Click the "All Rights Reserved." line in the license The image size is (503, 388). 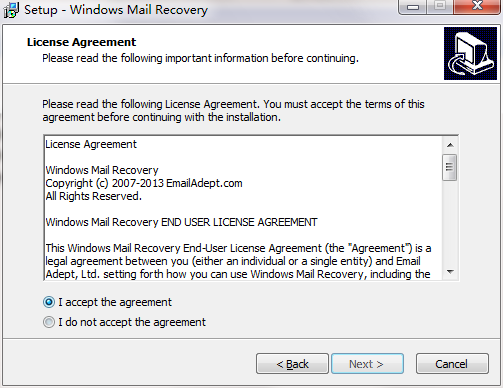coord(93,196)
